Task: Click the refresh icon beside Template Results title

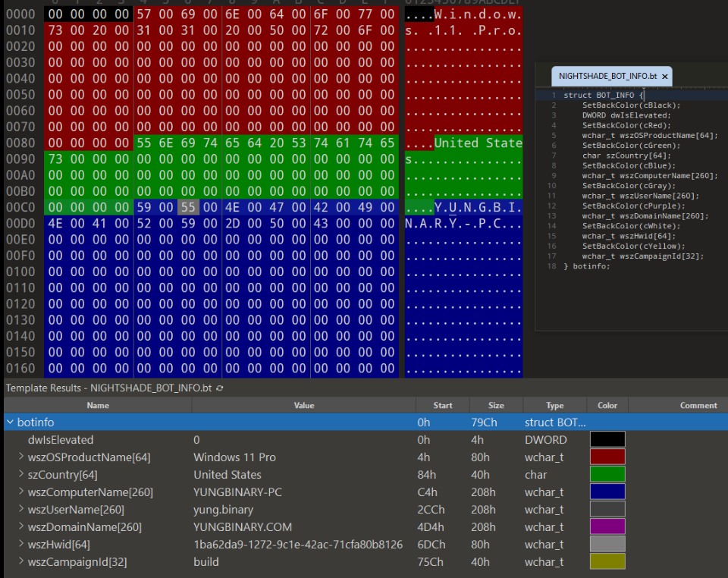Action: click(220, 388)
